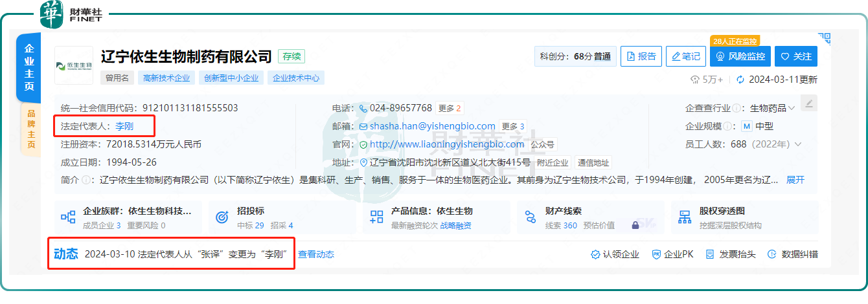Open 战略融资 financing link

456,226
